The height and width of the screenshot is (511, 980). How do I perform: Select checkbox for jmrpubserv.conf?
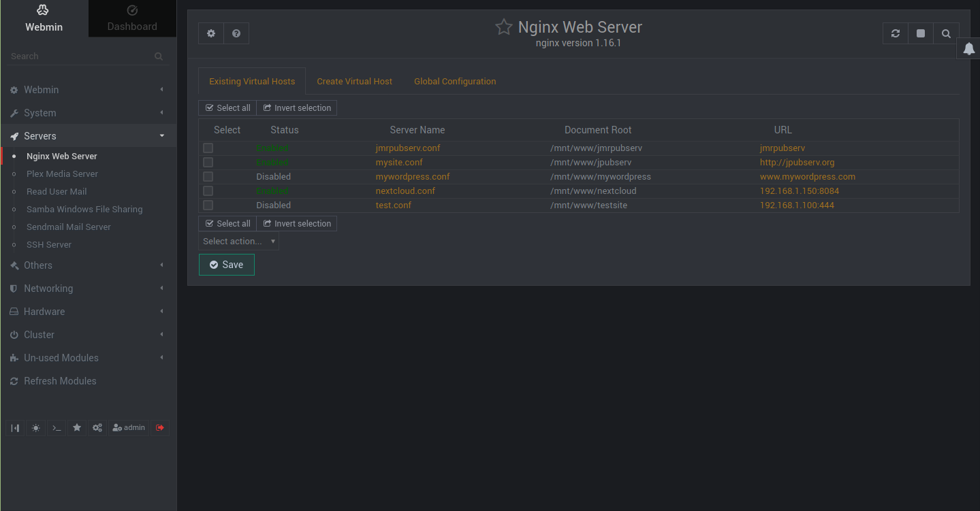pyautogui.click(x=208, y=148)
